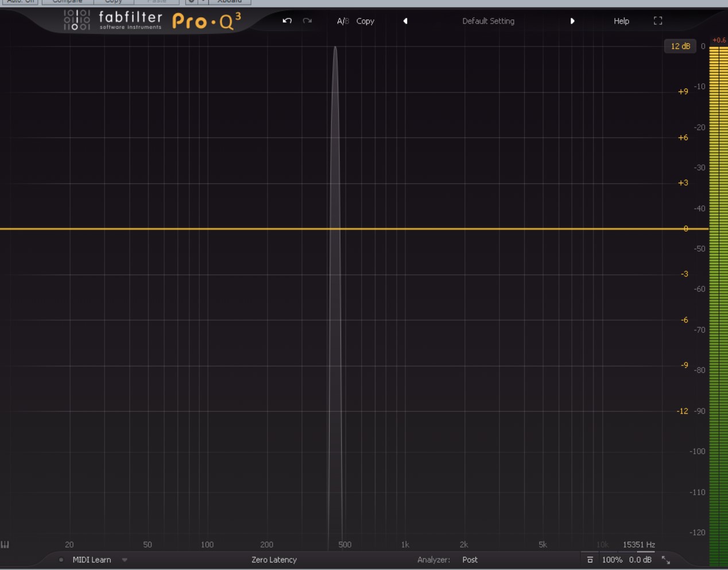Click the redo arrow icon
The width and height of the screenshot is (728, 570).
pos(307,21)
